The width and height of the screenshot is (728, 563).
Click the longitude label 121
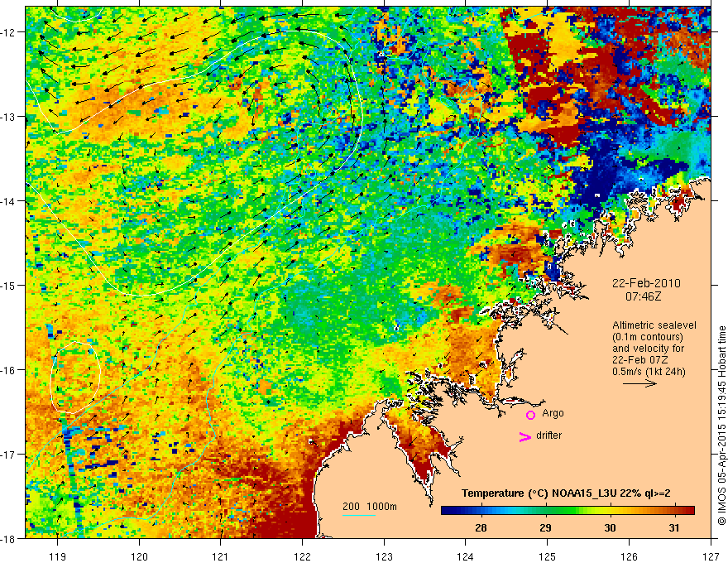point(221,556)
